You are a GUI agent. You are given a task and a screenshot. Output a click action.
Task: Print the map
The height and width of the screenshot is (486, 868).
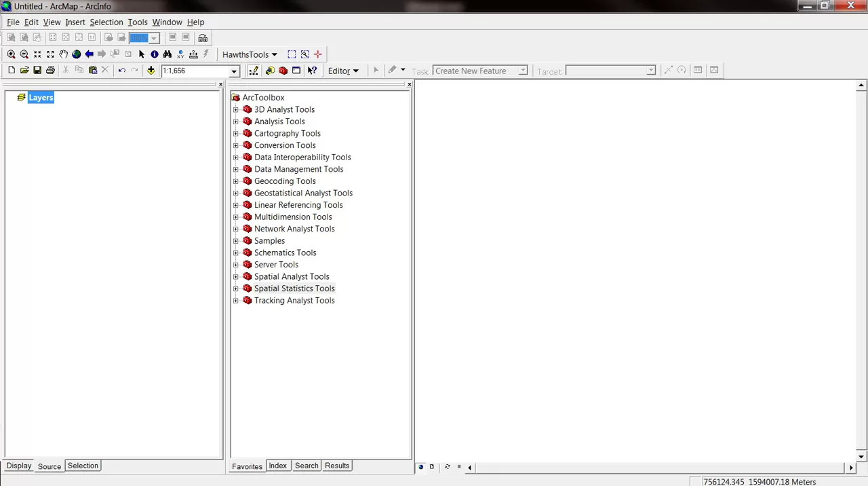(50, 71)
